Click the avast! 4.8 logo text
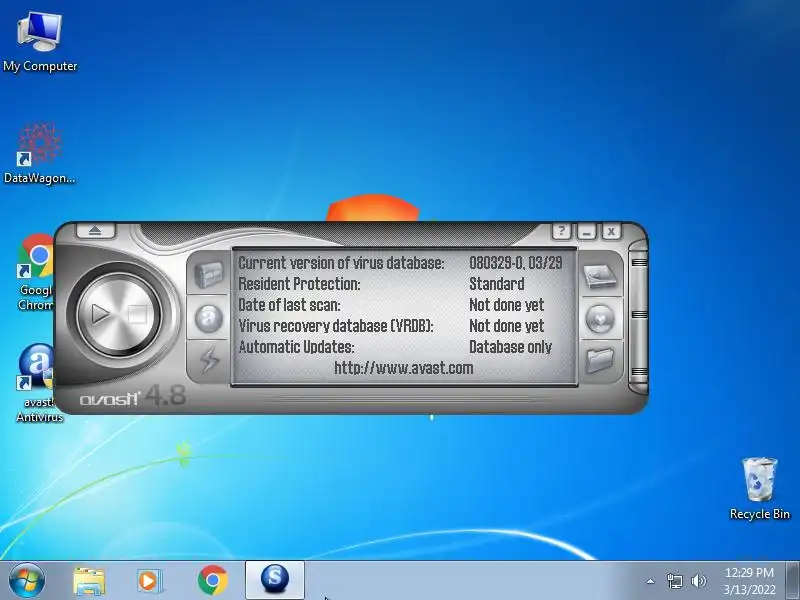 [133, 396]
